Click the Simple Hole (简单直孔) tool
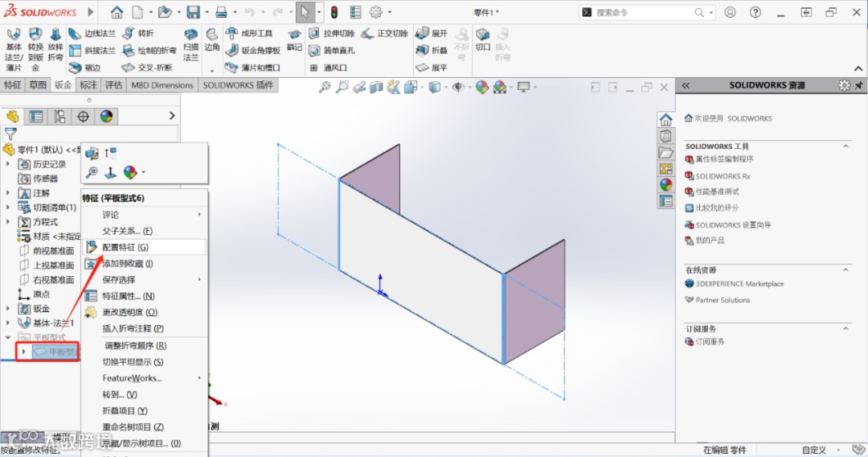 coord(331,51)
